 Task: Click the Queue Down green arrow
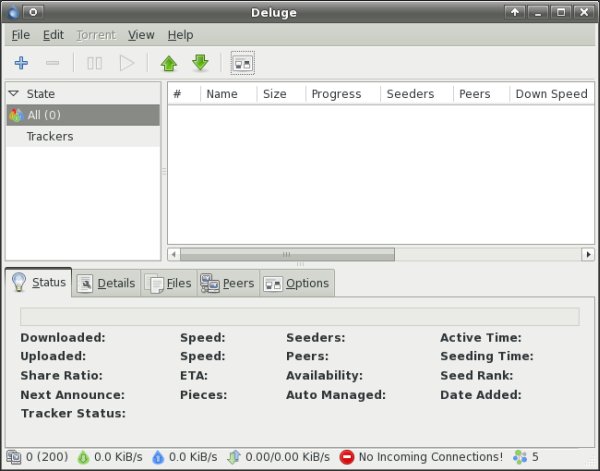pos(200,63)
